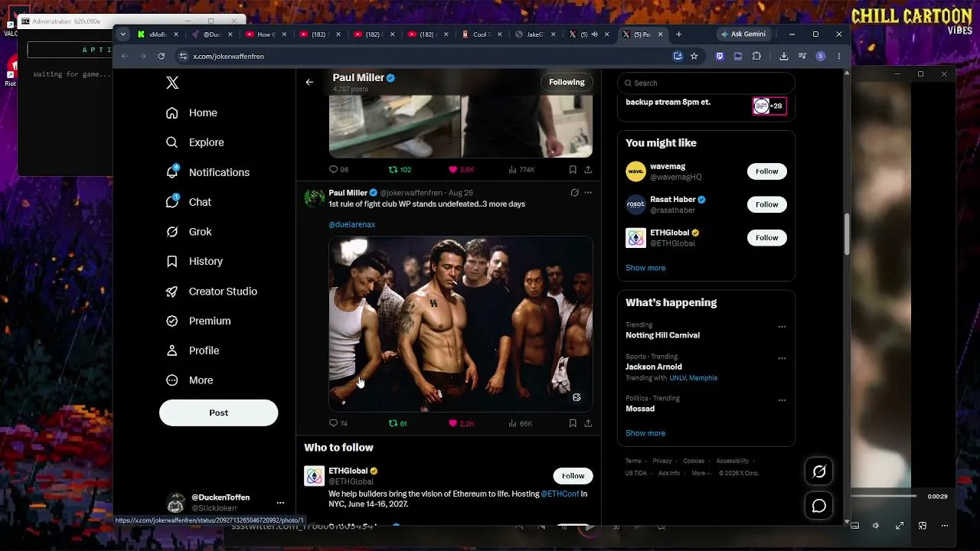
Task: Click the Ask Gemini button
Action: tap(743, 34)
